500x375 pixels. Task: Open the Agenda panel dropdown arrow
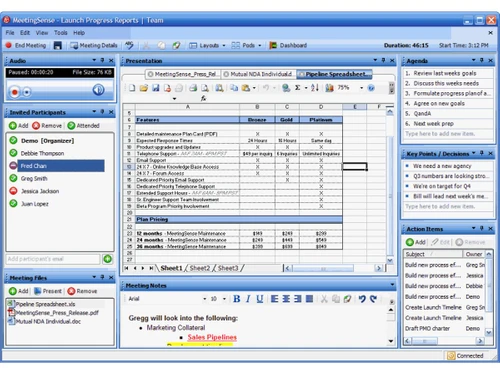click(473, 60)
